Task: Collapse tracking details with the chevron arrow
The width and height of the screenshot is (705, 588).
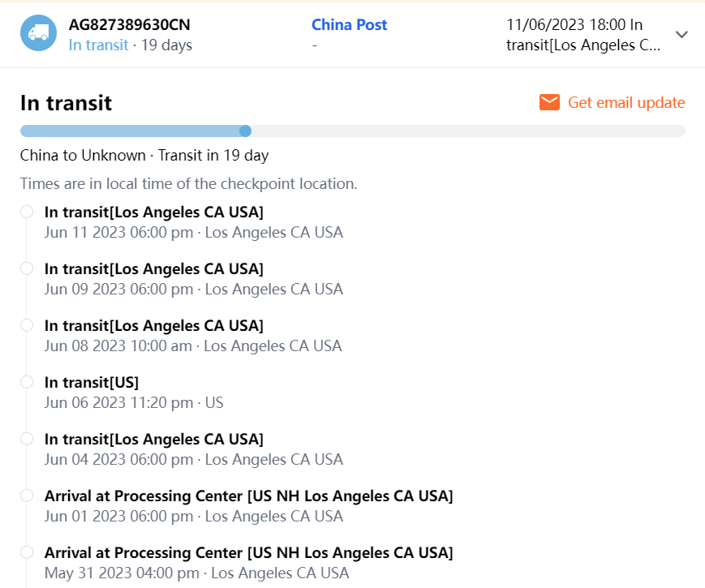Action: tap(681, 35)
